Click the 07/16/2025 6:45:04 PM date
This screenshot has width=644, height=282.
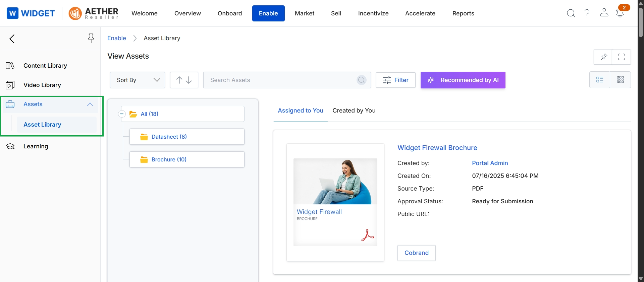pos(505,176)
